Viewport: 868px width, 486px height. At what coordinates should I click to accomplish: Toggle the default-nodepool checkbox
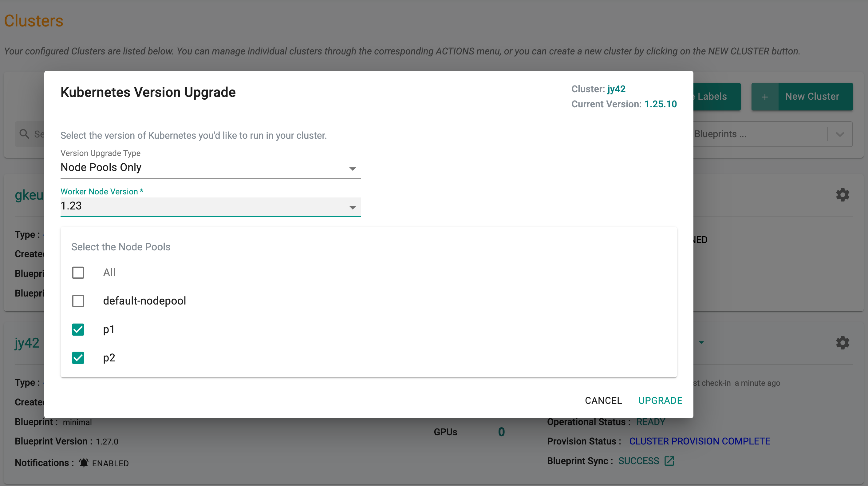pyautogui.click(x=78, y=301)
